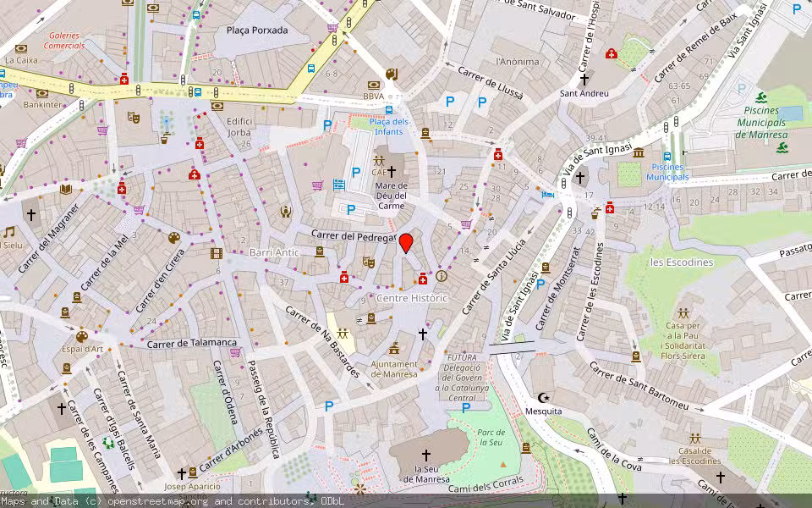Click the red marker near Carrer del Pedregar
Screen dimensions: 812x508
(x=407, y=244)
